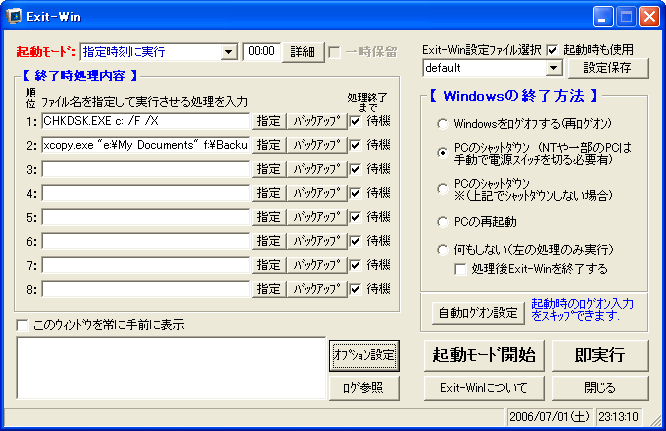The height and width of the screenshot is (431, 666).
Task: Click the row 2 xcopy.exe command field
Action: point(146,145)
